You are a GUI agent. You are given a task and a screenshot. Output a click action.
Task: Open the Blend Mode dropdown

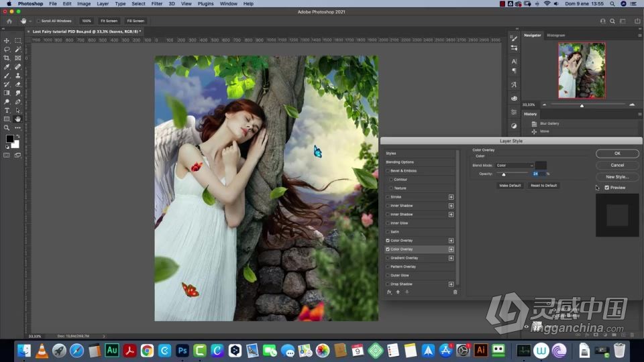(x=515, y=166)
